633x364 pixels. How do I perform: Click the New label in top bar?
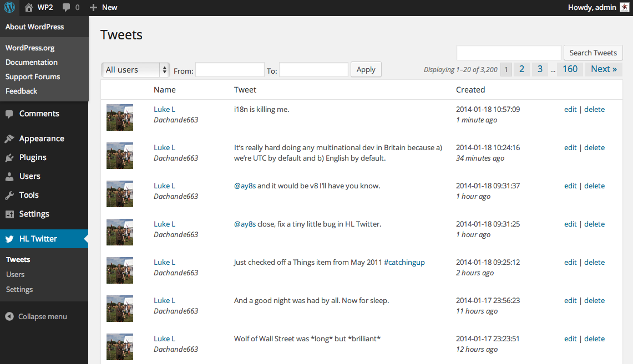[x=109, y=8]
